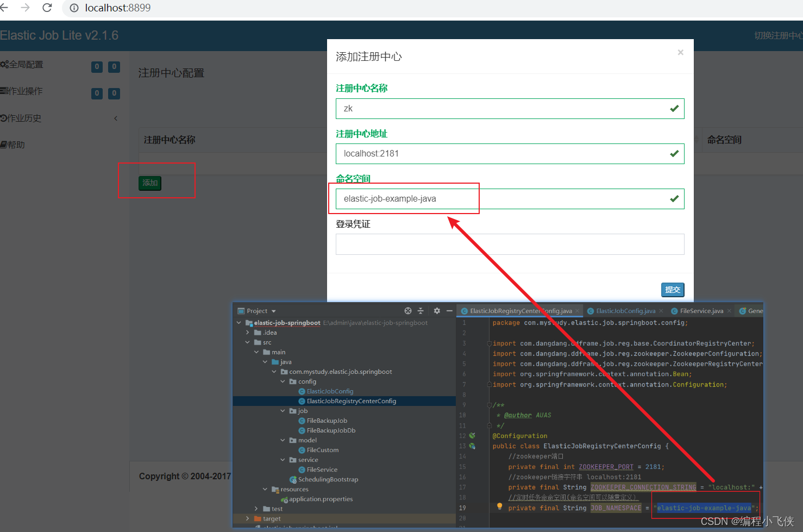Collapse the service package chevron

[283, 460]
